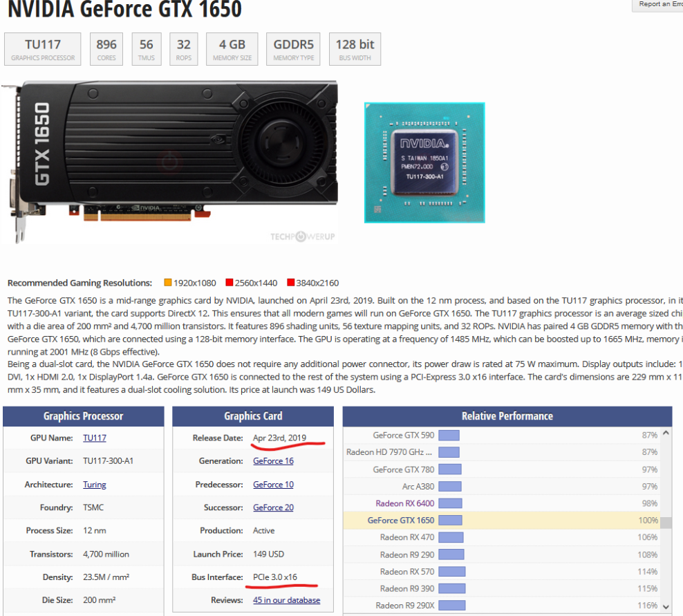Click the Report an Error button
Image resolution: width=683 pixels, height=616 pixels.
tap(657, 4)
